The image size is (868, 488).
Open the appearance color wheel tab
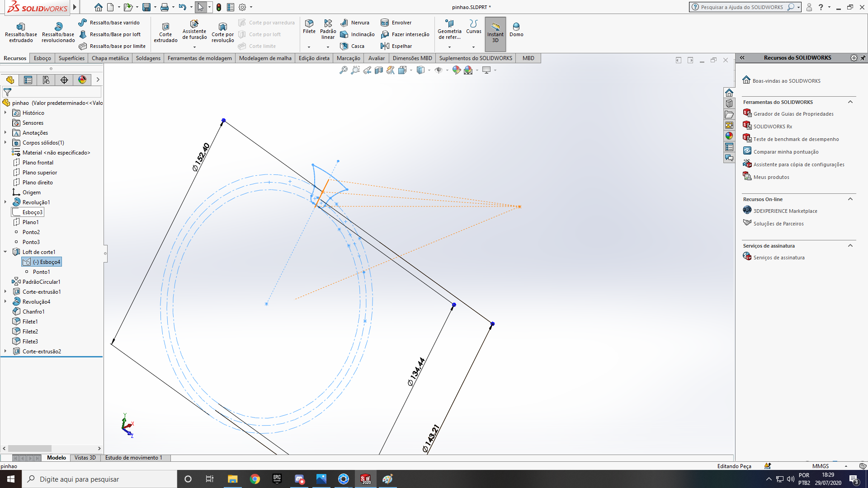click(82, 80)
